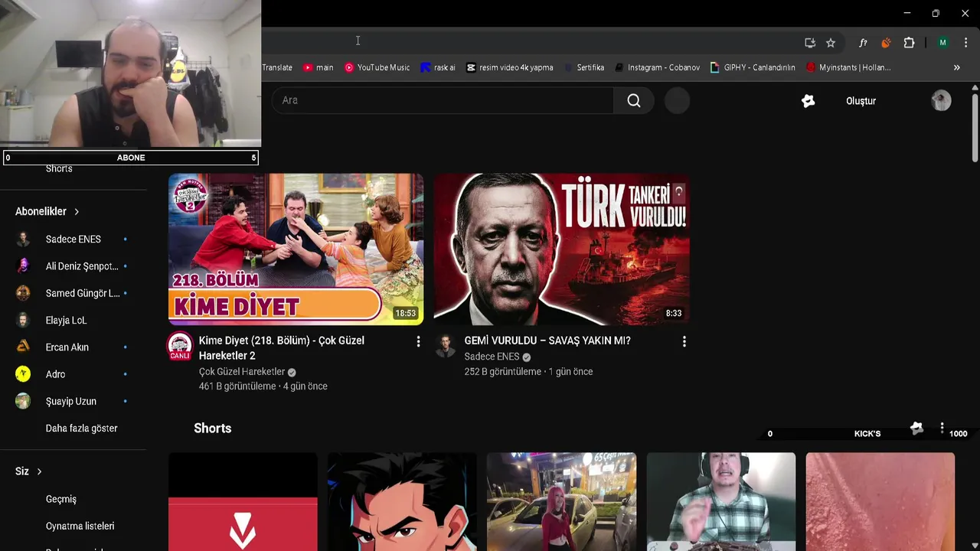
Task: Open the Sertifika bookmark
Action: [584, 67]
